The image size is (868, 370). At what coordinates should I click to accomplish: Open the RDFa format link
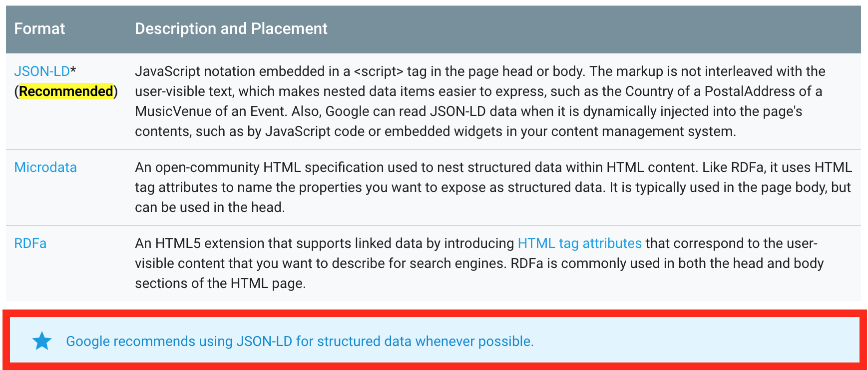(30, 243)
